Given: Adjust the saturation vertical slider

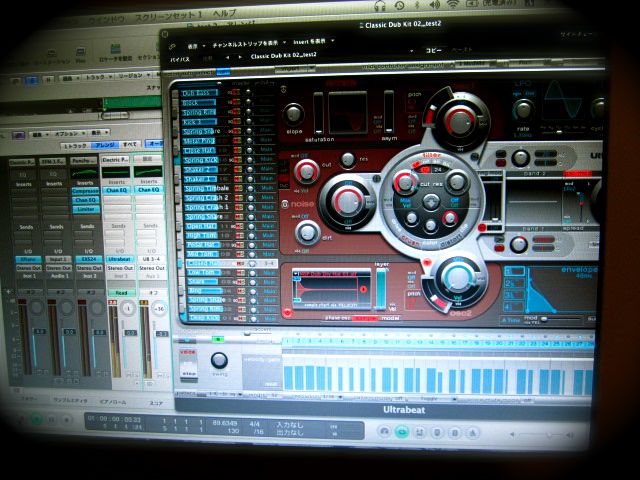Looking at the screenshot, I should 318,113.
